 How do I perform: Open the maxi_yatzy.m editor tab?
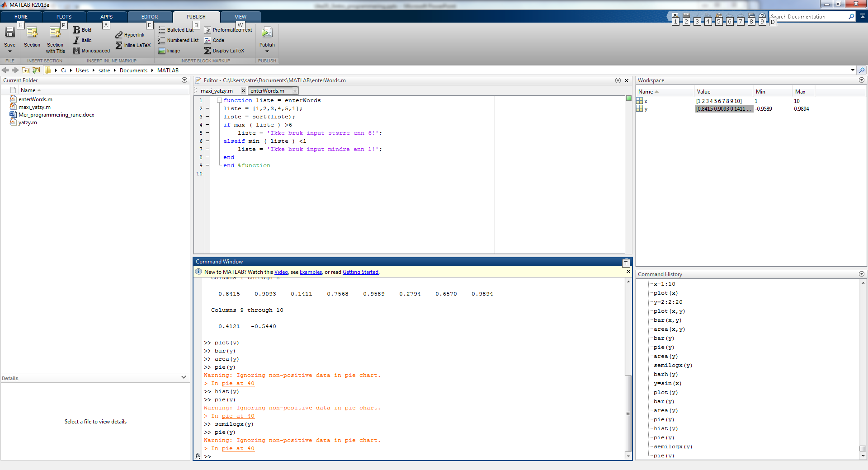coord(217,91)
